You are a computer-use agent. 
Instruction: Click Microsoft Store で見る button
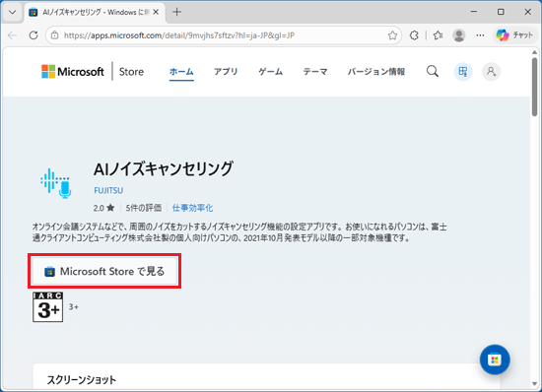pos(104,271)
